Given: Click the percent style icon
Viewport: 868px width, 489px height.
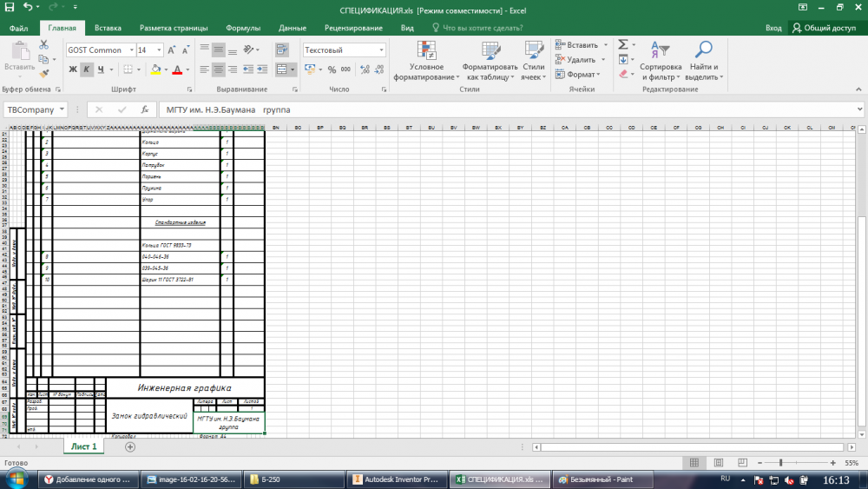Looking at the screenshot, I should (332, 69).
